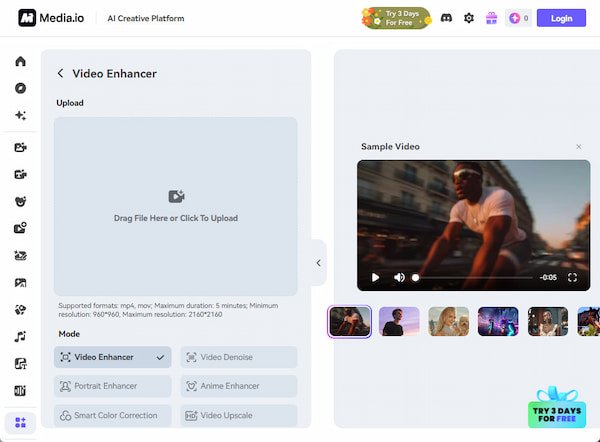Open the image AI sidebar tool
Image resolution: width=600 pixels, height=442 pixels.
pos(21,283)
